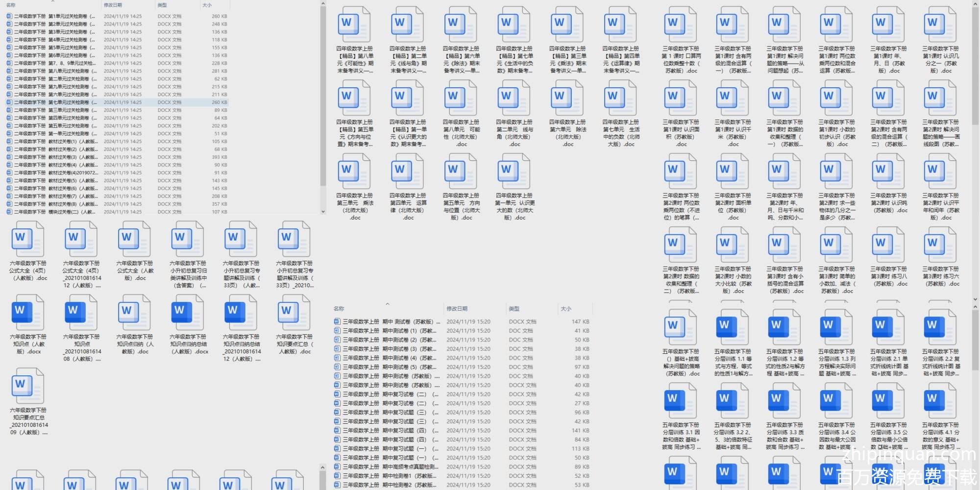The image size is (980, 490).
Task: Click scroll-down arrow of 二年级 file list
Action: 323,212
